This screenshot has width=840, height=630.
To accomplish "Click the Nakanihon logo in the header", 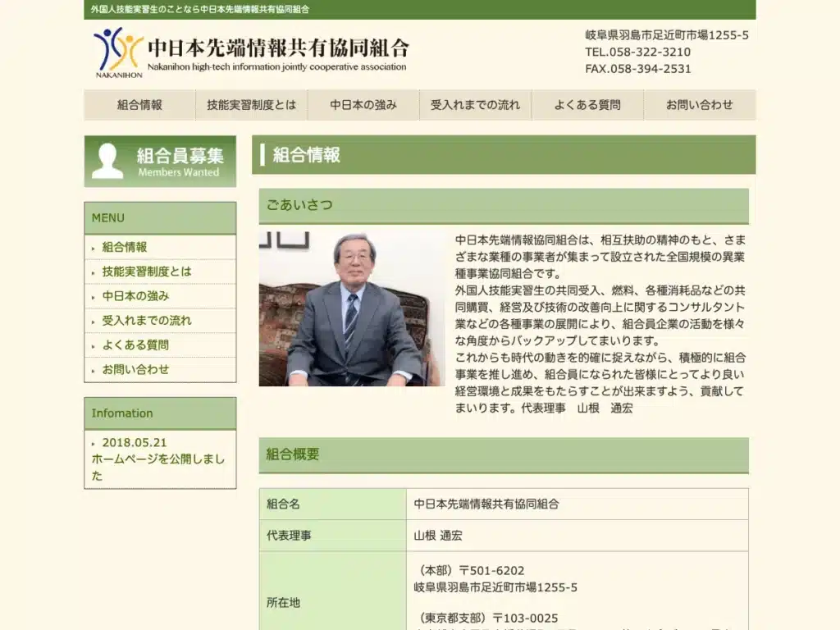I will (x=118, y=53).
